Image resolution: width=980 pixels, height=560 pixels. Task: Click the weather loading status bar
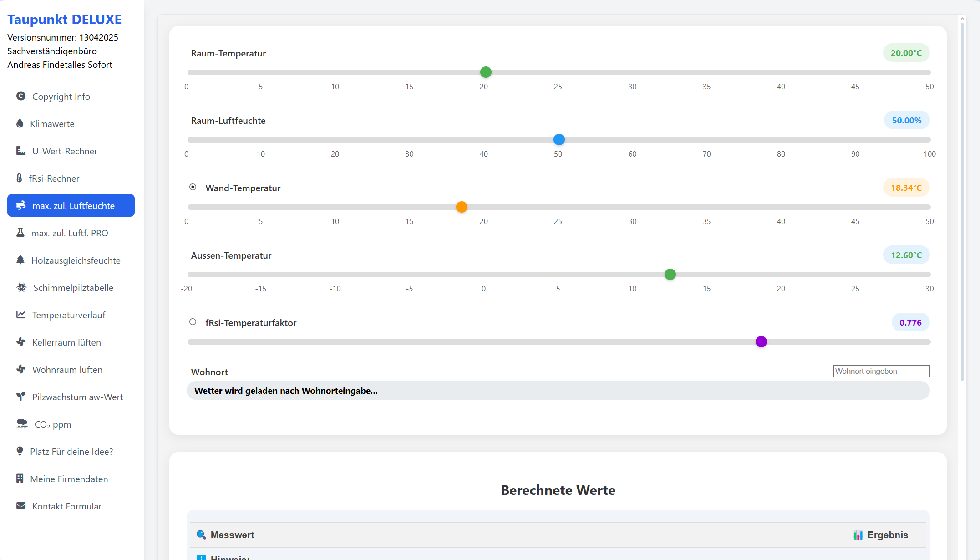558,391
